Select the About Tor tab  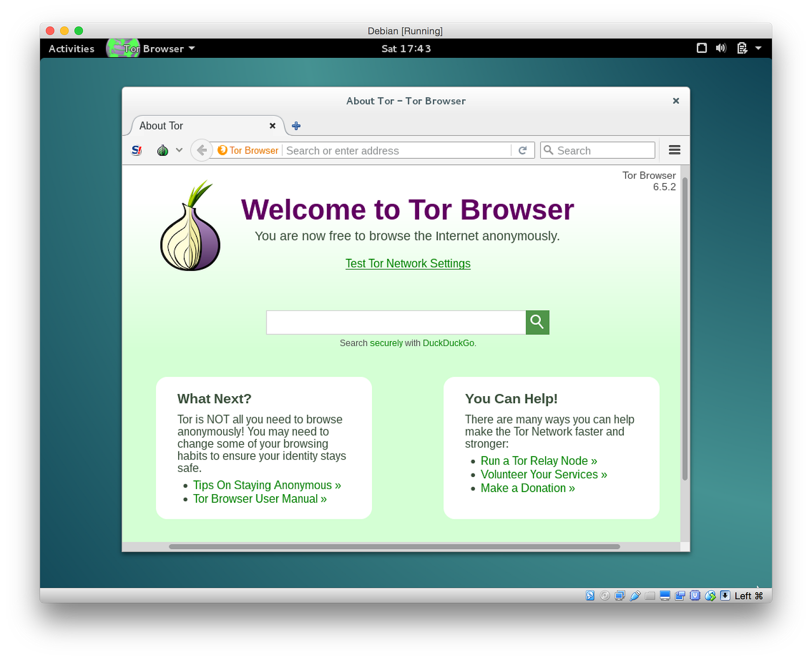tap(203, 126)
